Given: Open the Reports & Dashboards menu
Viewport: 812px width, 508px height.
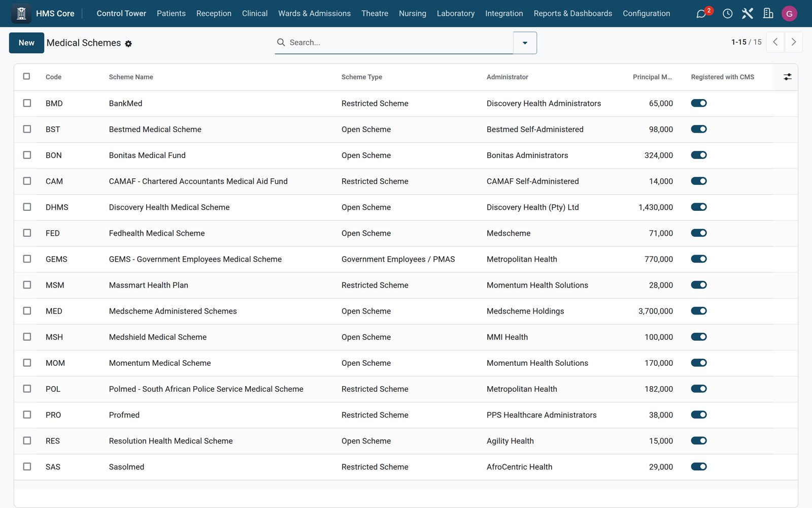Looking at the screenshot, I should coord(572,14).
